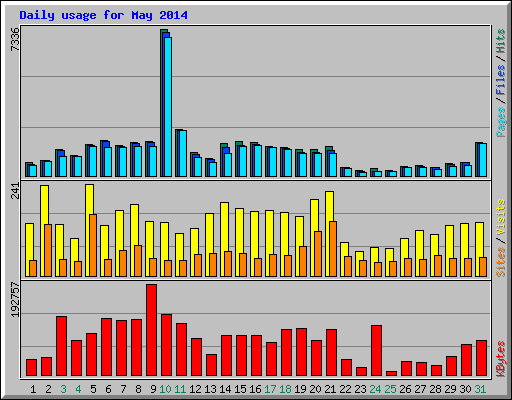Click day 26 on the x-axis
The width and height of the screenshot is (512, 400).
click(405, 389)
